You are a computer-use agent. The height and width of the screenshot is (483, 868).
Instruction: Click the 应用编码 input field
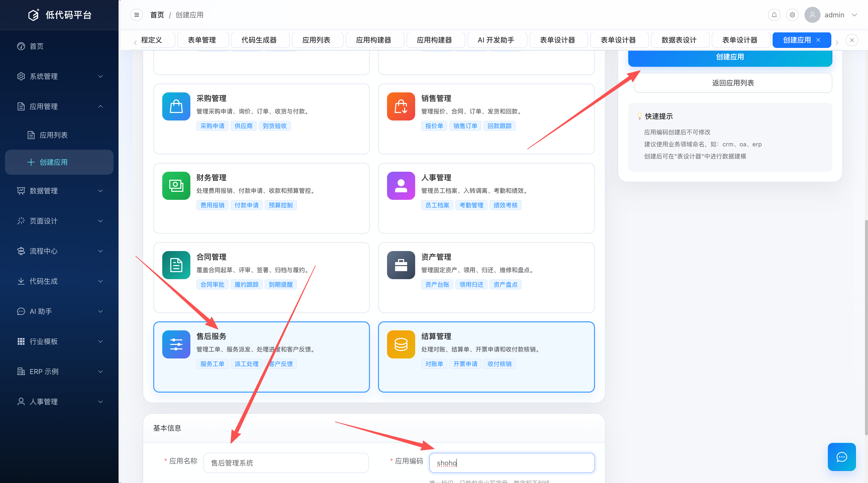512,463
